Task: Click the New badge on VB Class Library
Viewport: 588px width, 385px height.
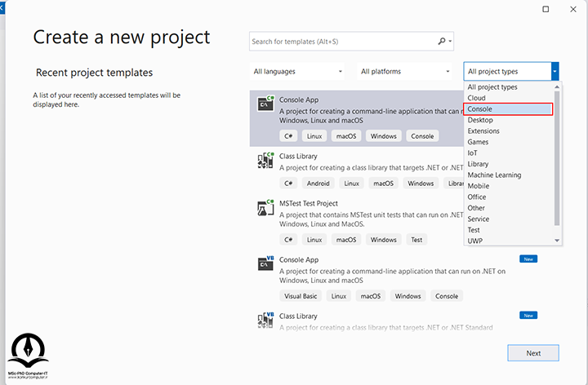Action: pos(528,316)
